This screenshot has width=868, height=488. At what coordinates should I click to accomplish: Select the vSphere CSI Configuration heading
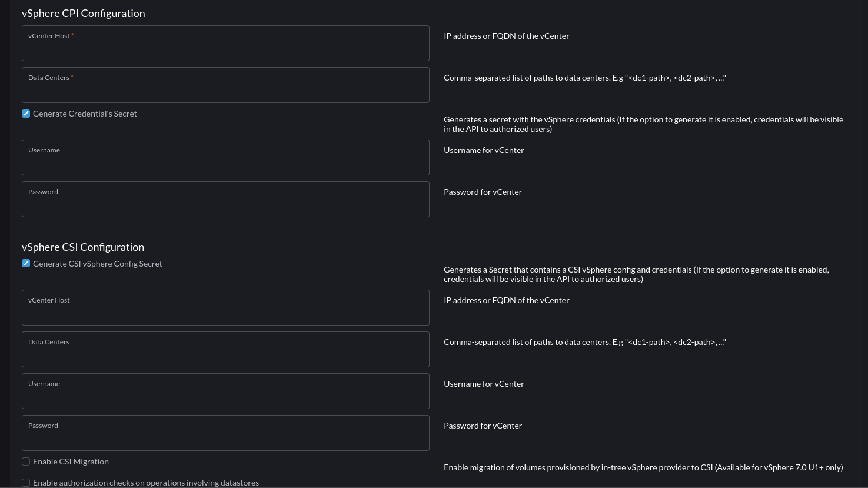point(82,247)
